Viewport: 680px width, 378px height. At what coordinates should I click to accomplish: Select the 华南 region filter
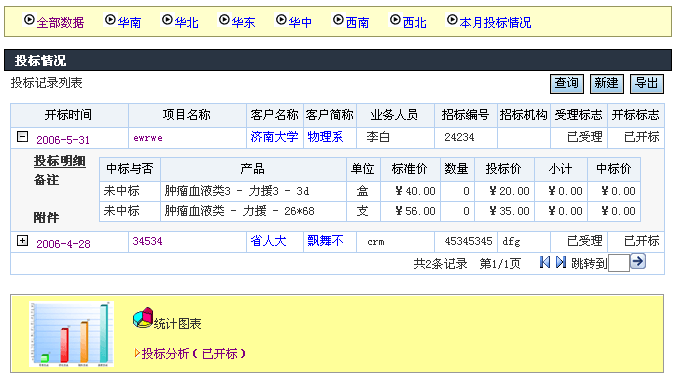coord(129,22)
